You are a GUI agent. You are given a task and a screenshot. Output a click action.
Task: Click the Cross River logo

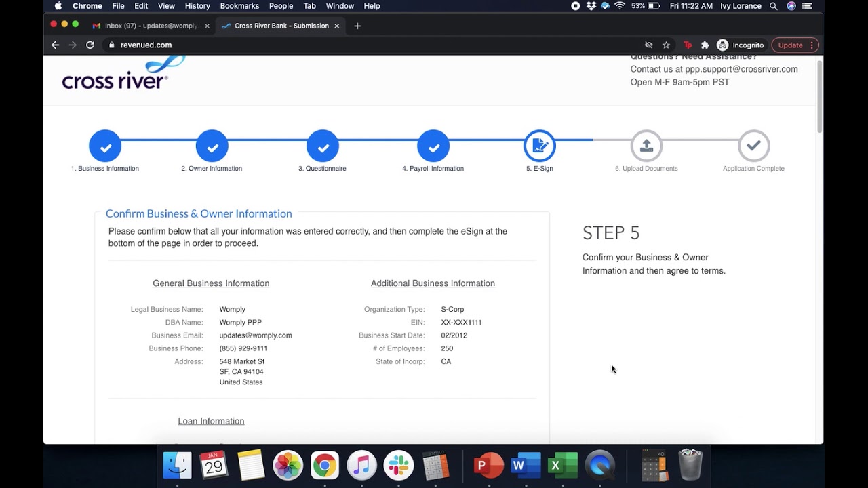tap(123, 73)
